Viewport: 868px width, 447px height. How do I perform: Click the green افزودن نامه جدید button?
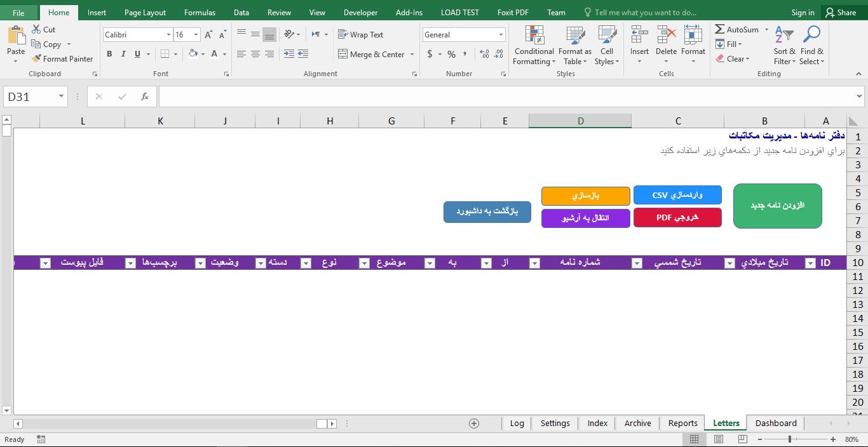pos(777,206)
